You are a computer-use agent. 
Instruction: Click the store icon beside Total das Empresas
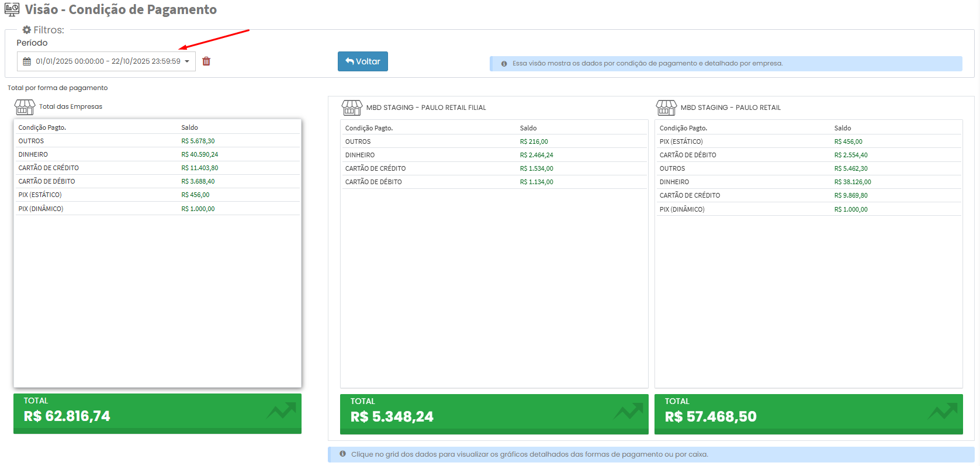click(x=25, y=107)
